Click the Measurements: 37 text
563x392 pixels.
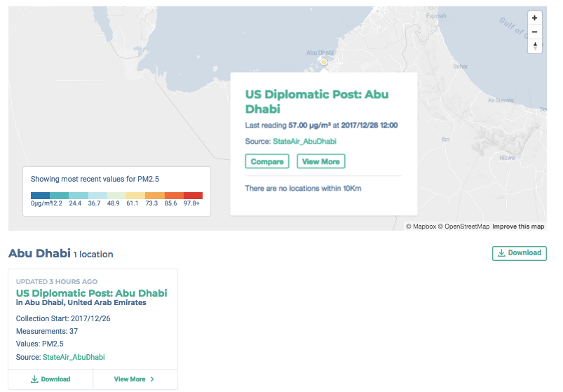[47, 331]
